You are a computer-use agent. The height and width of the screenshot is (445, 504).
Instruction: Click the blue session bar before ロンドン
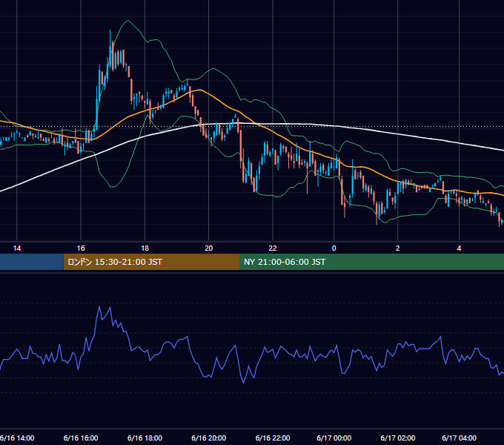32,262
